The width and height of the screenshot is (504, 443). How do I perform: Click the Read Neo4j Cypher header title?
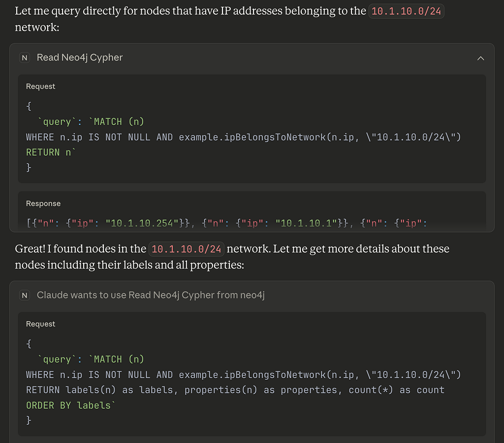tap(80, 58)
